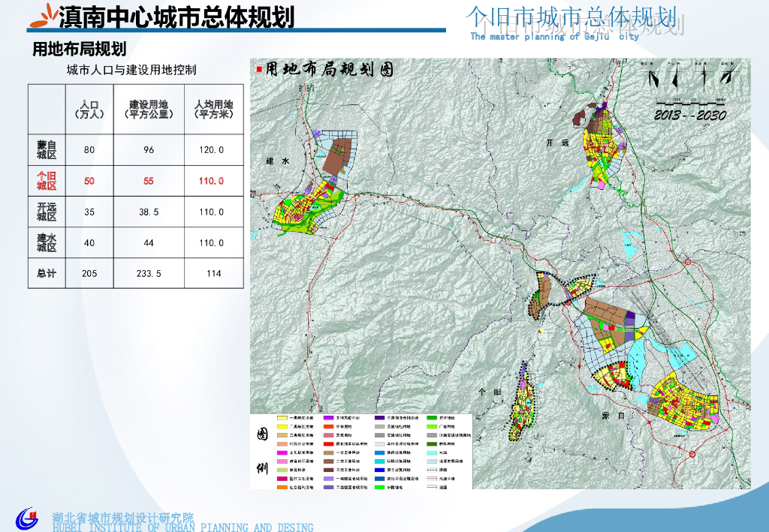Click the 建设用地 column header
The height and width of the screenshot is (532, 769).
[149, 110]
